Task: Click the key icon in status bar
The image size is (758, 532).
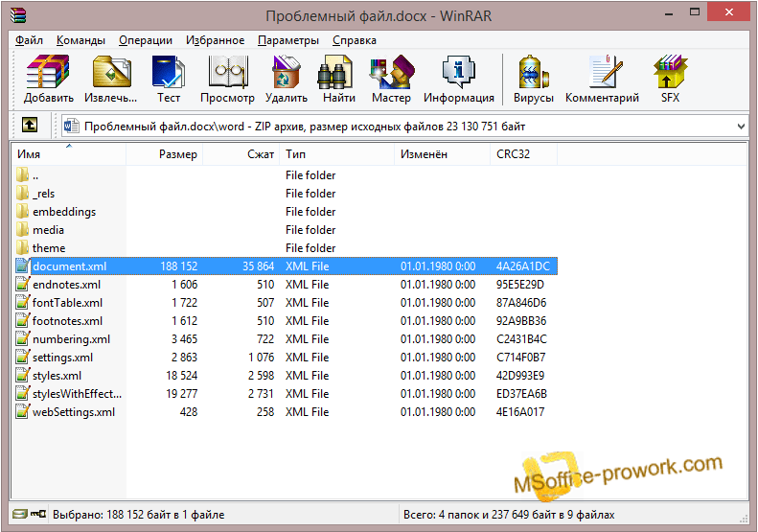Action: point(38,514)
